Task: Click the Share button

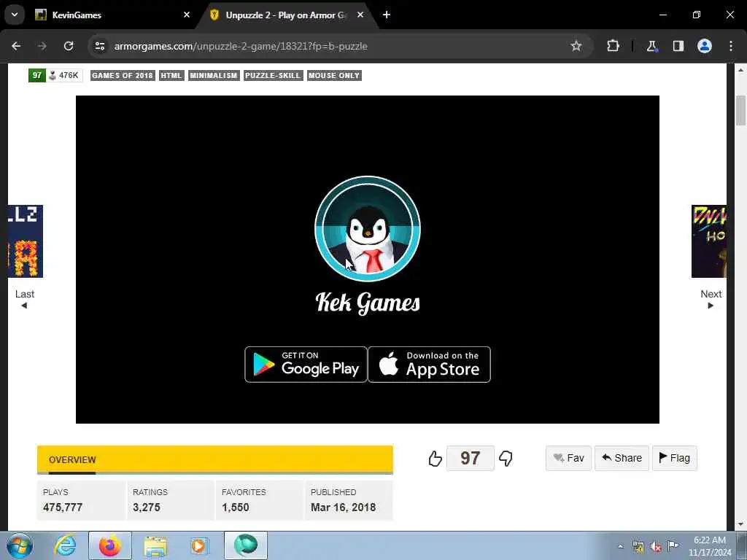Action: coord(622,458)
